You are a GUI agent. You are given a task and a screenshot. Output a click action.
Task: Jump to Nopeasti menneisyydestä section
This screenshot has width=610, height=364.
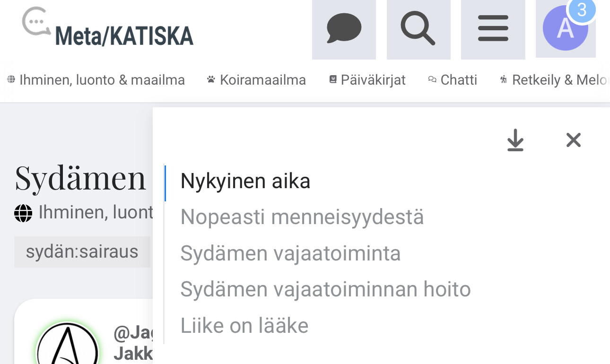tap(302, 217)
